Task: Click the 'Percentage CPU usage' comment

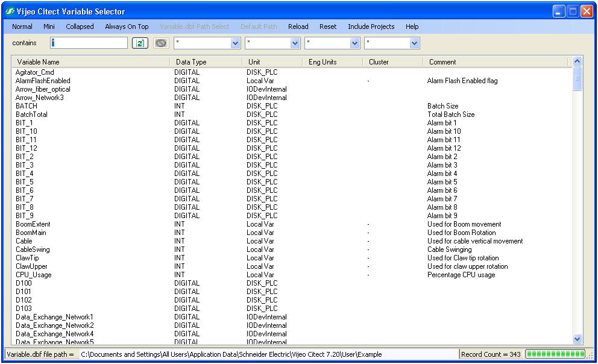Action: tap(461, 275)
